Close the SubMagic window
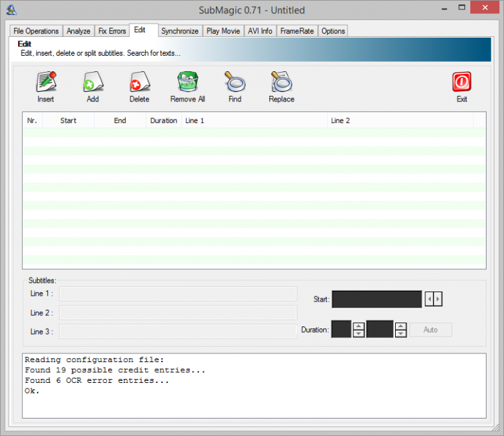This screenshot has height=436, width=504. 485,7
